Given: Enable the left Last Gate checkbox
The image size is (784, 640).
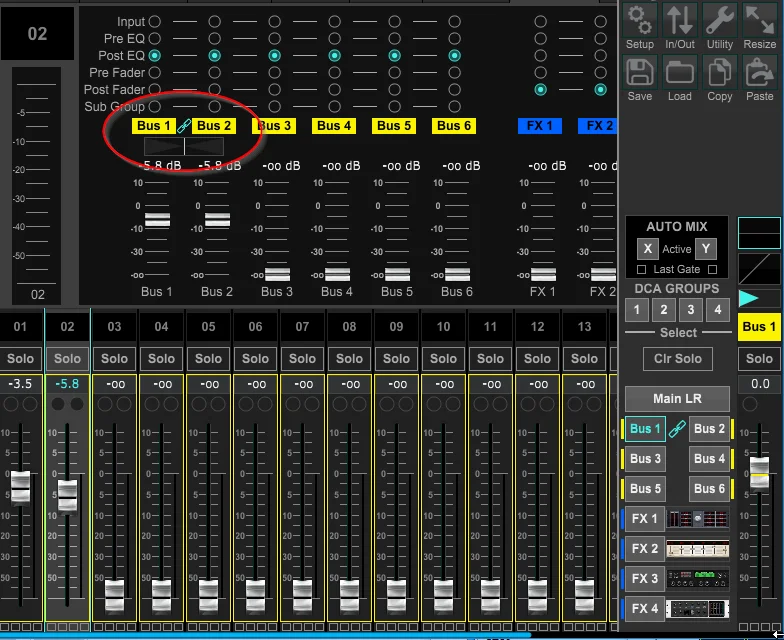Looking at the screenshot, I should pos(642,270).
